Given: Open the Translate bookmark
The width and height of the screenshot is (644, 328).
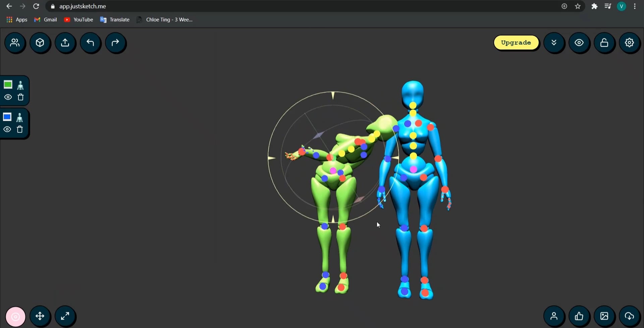Looking at the screenshot, I should (115, 20).
